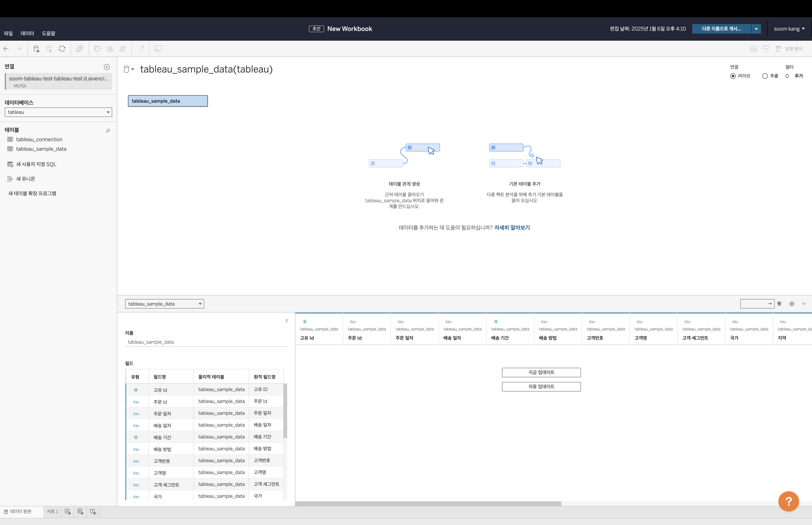Open the 표현 방식 (Show Me) panel

tap(789, 49)
